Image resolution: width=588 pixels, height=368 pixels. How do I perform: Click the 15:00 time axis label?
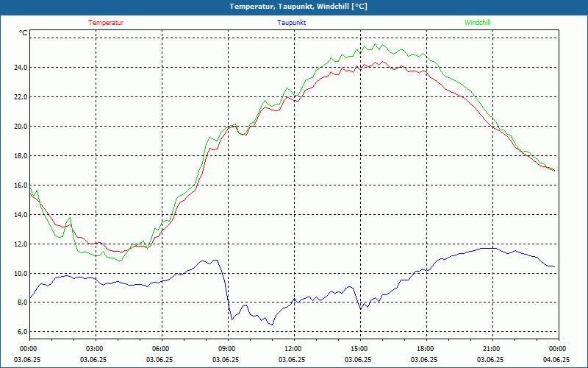360,349
